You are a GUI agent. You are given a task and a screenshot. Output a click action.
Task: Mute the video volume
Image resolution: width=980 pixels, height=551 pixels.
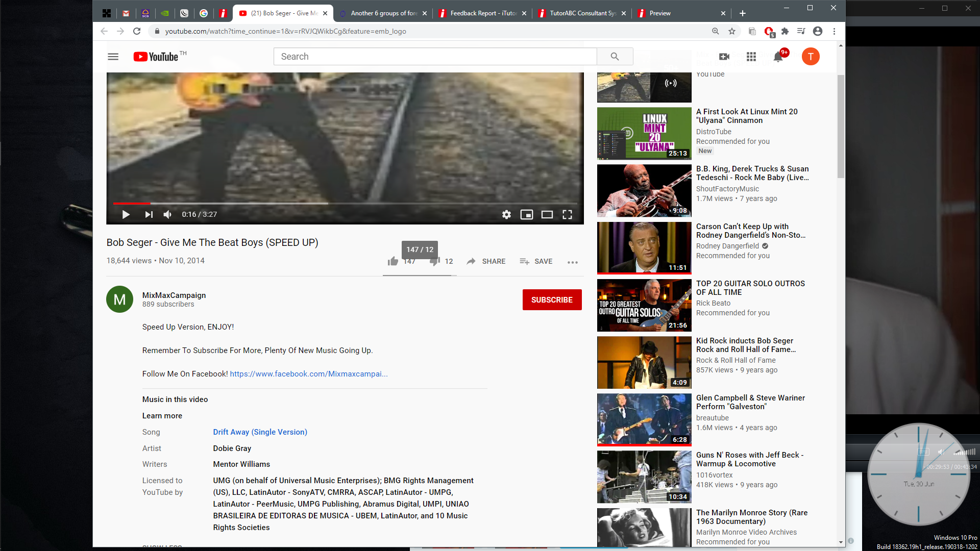pyautogui.click(x=167, y=215)
